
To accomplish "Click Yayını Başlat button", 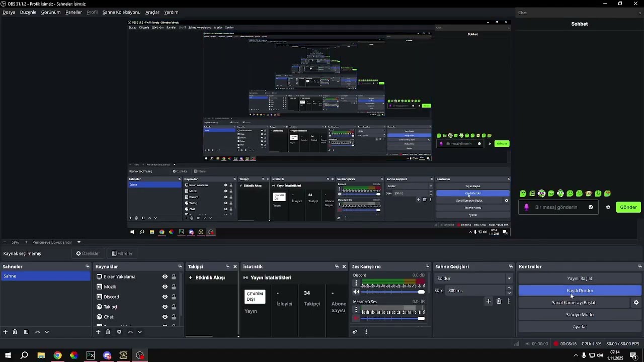I will point(580,279).
